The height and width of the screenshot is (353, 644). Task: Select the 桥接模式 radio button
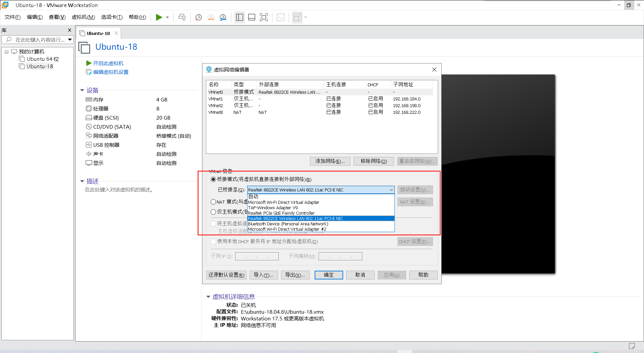[x=213, y=179]
